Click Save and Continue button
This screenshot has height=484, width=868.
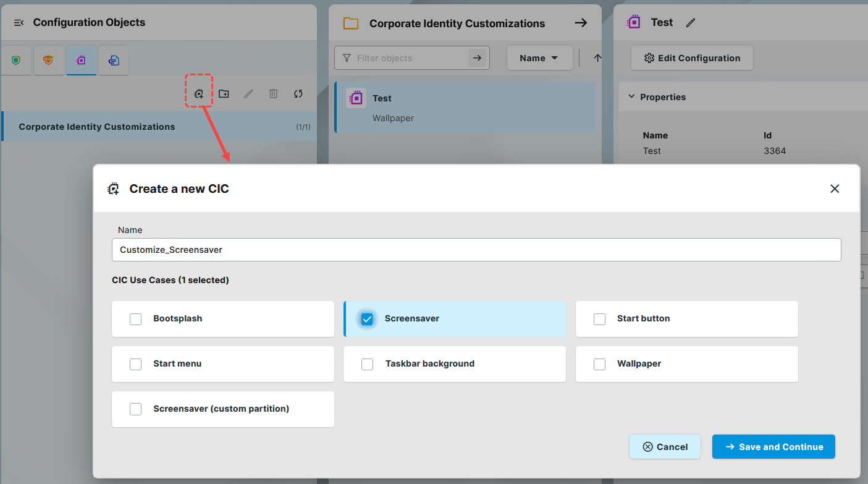(773, 447)
